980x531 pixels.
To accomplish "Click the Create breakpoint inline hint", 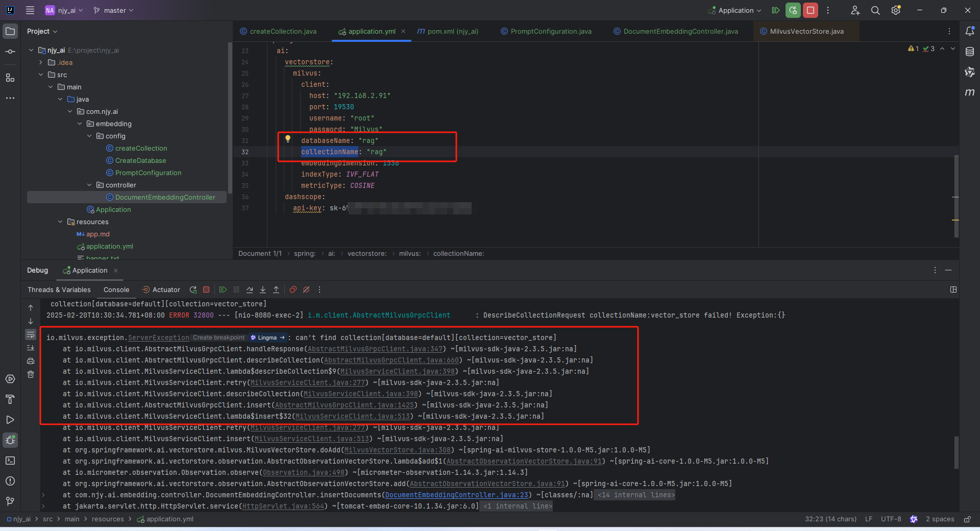I will coord(218,337).
